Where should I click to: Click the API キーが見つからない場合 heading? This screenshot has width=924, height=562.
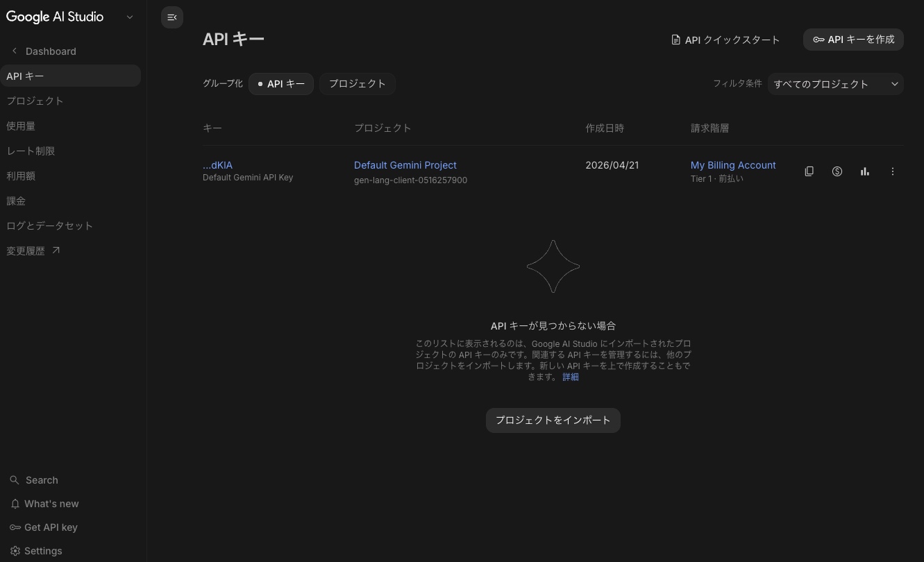553,326
